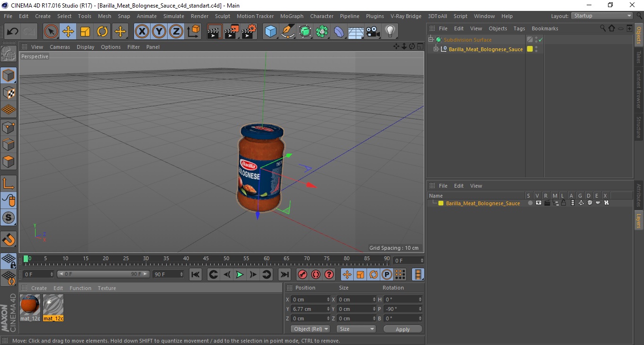Play the animation forward
The width and height of the screenshot is (644, 345).
click(x=240, y=274)
